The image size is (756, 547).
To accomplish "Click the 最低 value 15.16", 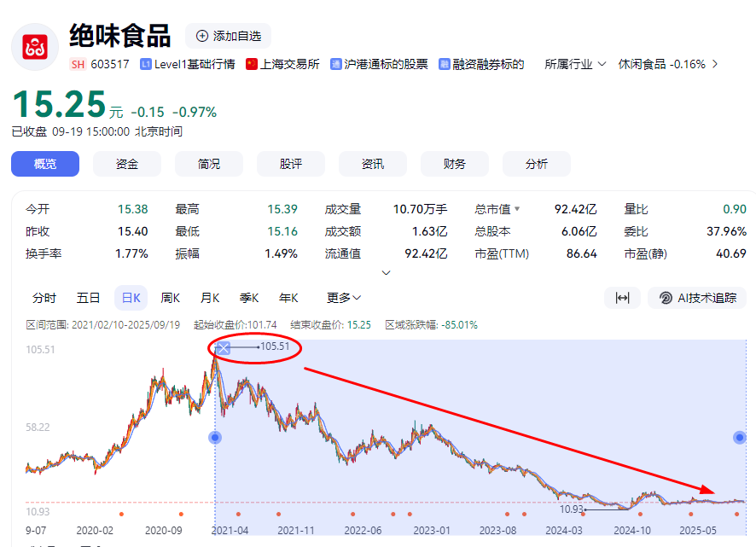I will (x=282, y=231).
